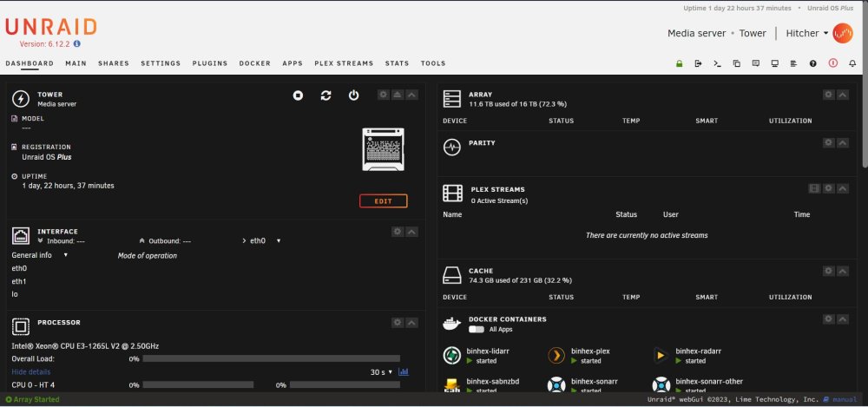
Task: Open the Plex Streams tab
Action: (x=344, y=63)
